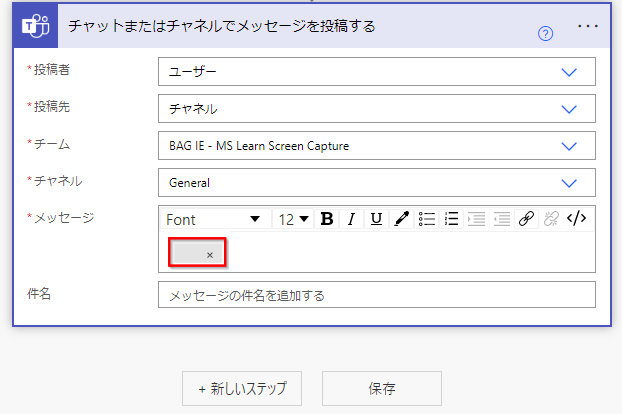Open the Font family dropdown
This screenshot has height=414, width=622.
pyautogui.click(x=216, y=219)
